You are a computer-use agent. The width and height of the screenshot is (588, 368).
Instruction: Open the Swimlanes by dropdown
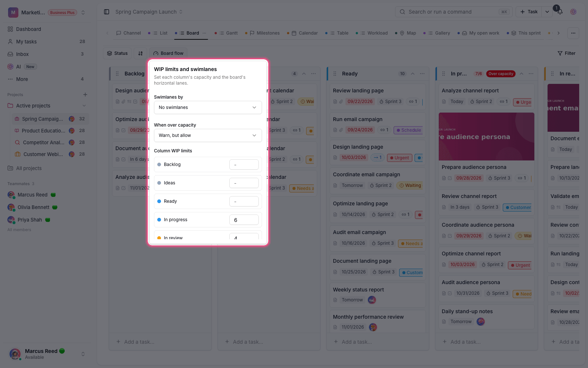[x=208, y=107]
